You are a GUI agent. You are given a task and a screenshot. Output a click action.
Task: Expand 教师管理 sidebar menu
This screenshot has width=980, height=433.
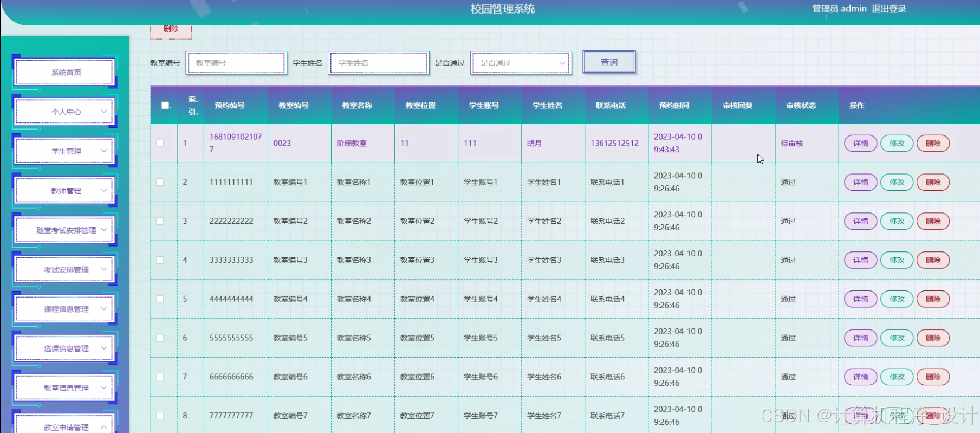coord(65,191)
